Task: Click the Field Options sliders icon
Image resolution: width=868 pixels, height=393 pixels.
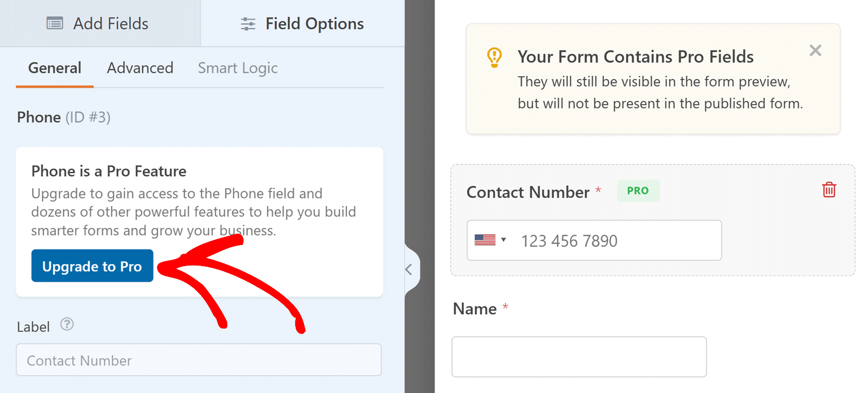Action: click(248, 24)
